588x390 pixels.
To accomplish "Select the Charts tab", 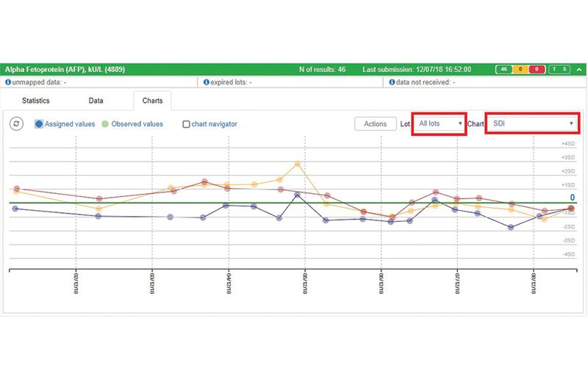I will (x=152, y=100).
